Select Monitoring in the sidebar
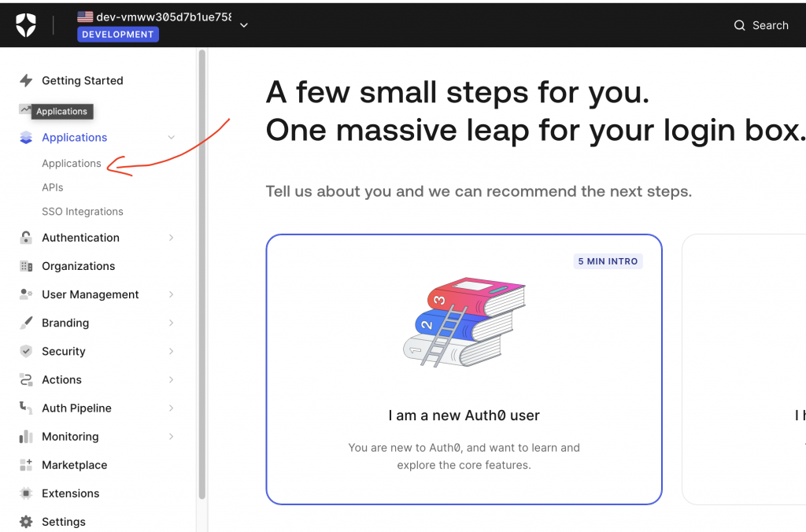Viewport: 806px width, 532px height. [70, 437]
